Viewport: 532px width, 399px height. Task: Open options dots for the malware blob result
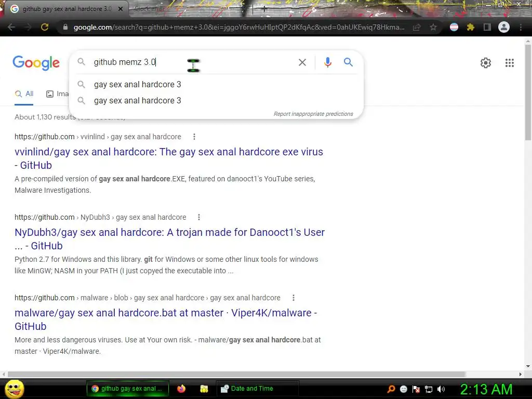[x=294, y=298]
